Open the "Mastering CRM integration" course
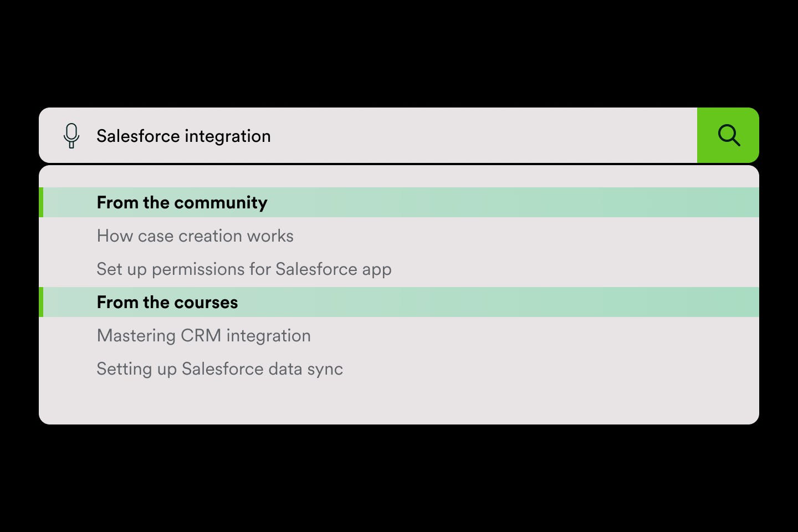The width and height of the screenshot is (798, 532). (x=203, y=335)
